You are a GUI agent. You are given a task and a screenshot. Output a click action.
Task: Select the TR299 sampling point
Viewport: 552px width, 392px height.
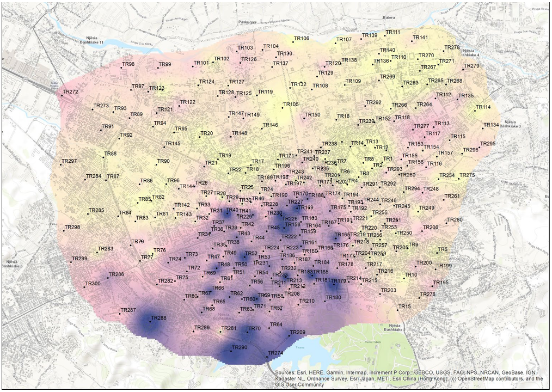71,261
